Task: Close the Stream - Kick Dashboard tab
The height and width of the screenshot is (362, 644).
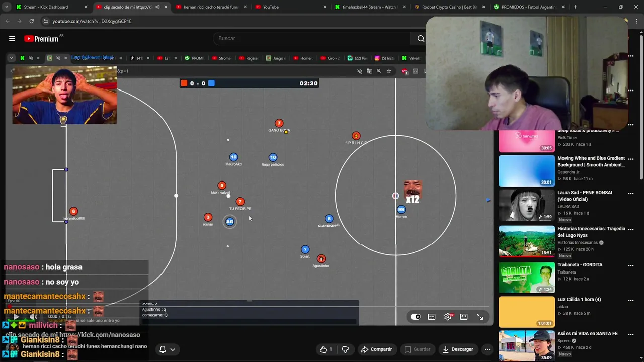Action: (x=86, y=7)
